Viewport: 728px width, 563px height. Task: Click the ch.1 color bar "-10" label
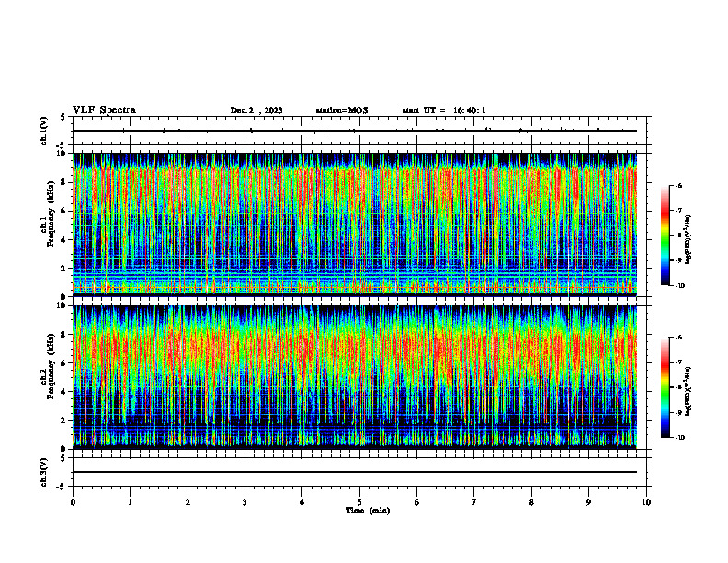point(679,286)
